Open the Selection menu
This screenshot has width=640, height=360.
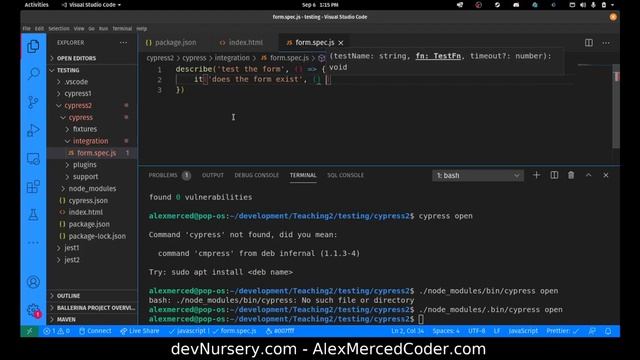click(x=59, y=29)
